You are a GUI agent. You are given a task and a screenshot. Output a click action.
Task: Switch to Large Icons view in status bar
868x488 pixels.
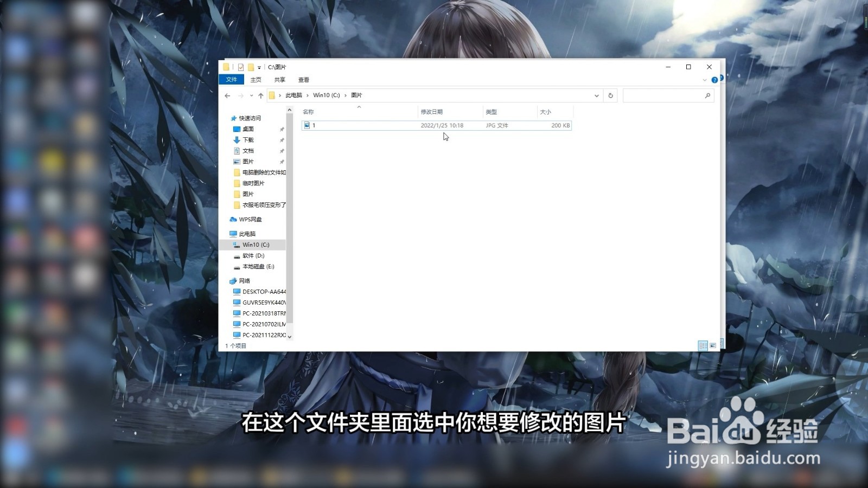click(x=713, y=345)
